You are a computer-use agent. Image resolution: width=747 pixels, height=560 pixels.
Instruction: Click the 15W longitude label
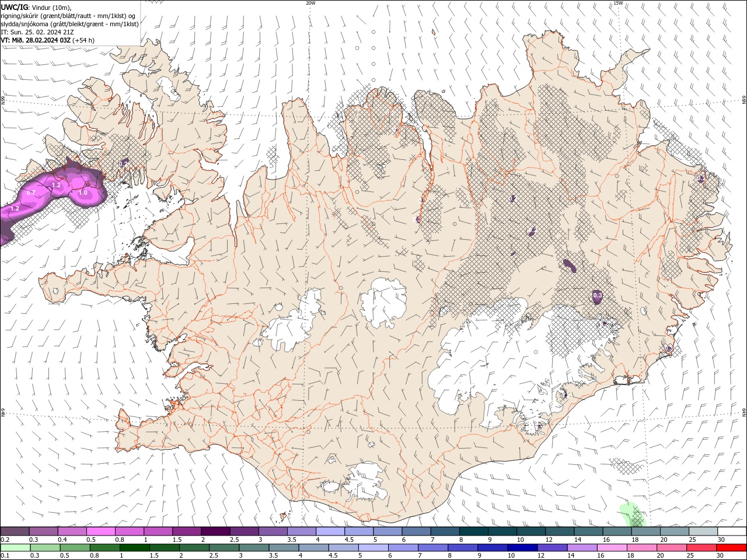[618, 3]
